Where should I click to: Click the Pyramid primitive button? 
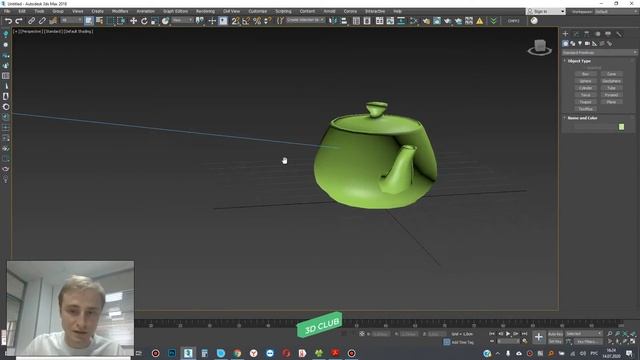[611, 95]
